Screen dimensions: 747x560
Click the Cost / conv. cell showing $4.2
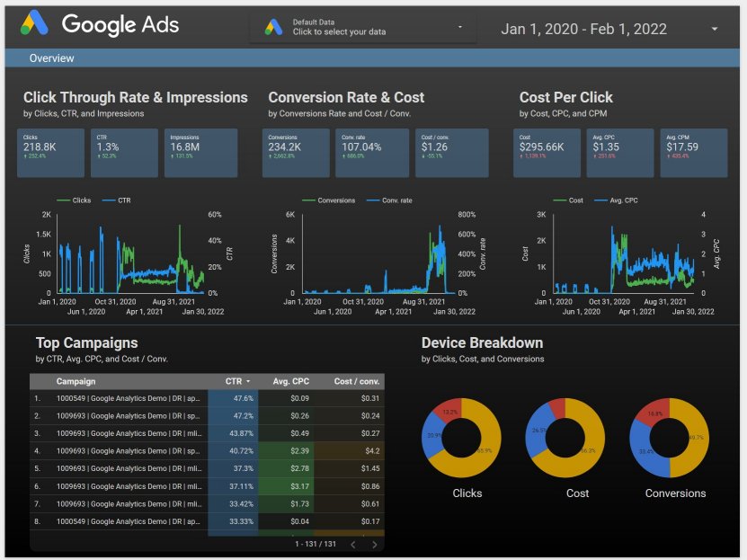349,451
